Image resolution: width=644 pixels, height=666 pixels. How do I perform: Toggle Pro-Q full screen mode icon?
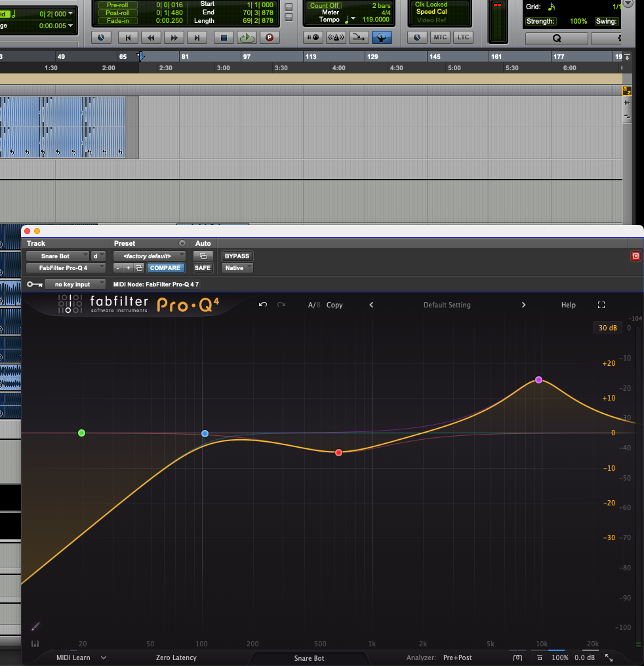[x=601, y=305]
